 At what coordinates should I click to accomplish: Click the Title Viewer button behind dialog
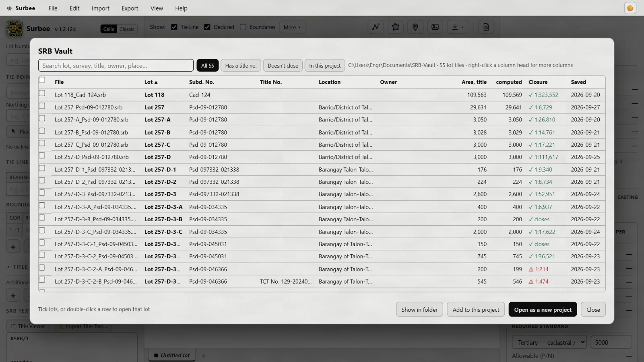coord(28,326)
